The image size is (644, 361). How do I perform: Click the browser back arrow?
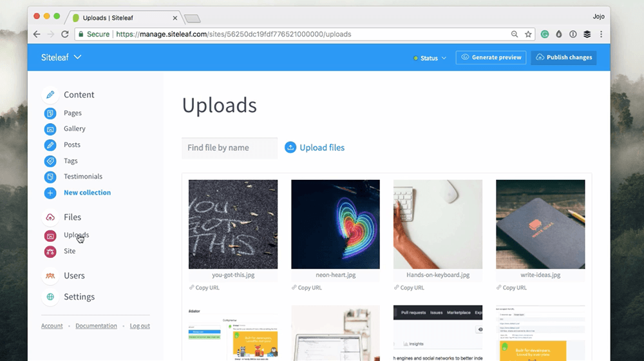[x=37, y=34]
